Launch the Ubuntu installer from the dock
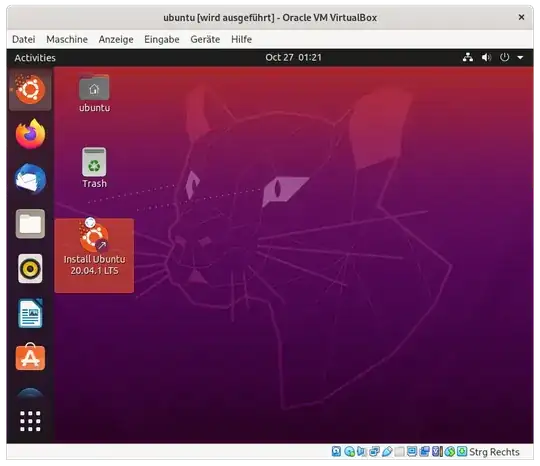 [x=30, y=90]
